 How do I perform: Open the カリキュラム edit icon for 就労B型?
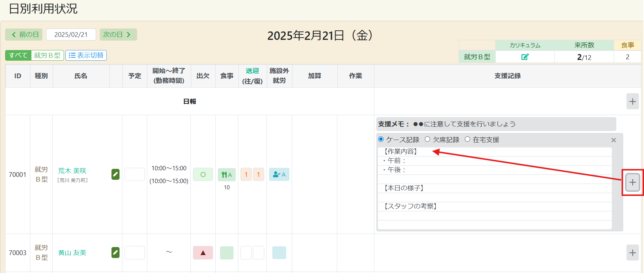[x=525, y=57]
